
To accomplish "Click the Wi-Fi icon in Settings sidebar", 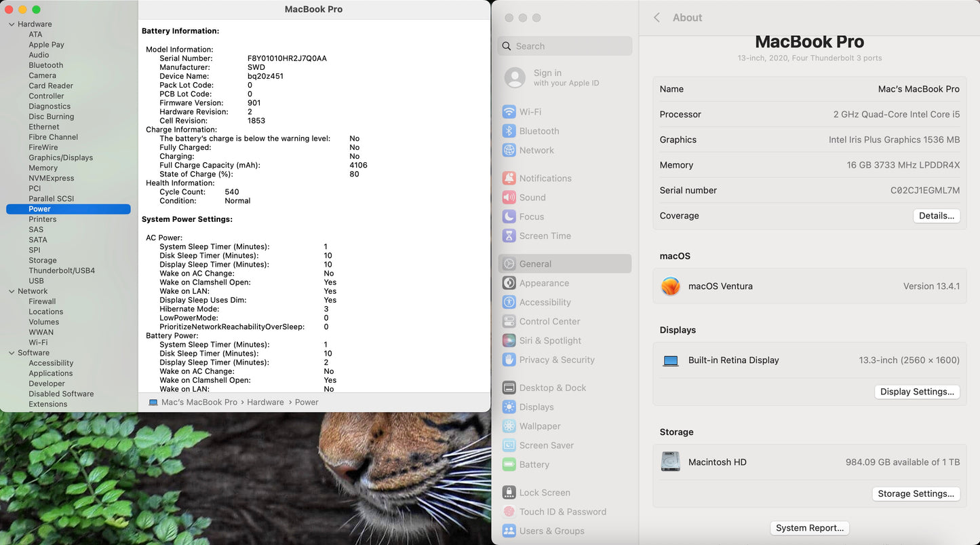I will 509,112.
